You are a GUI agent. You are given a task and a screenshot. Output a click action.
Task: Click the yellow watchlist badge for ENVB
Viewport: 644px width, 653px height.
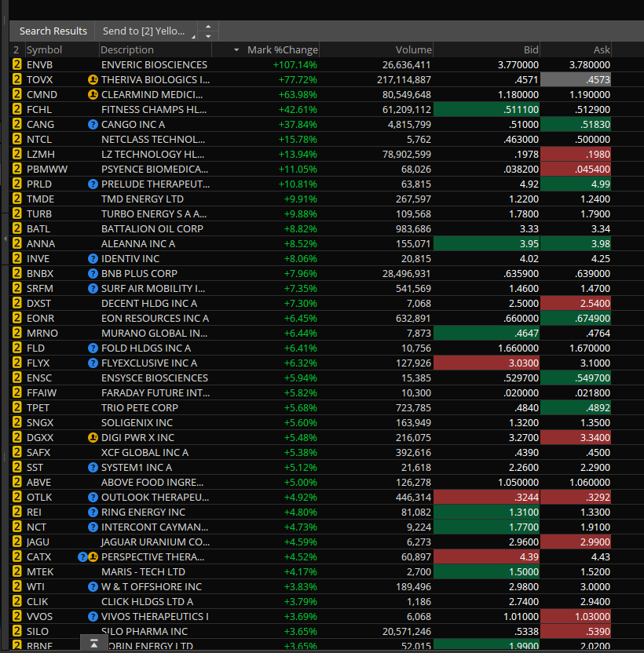click(16, 64)
